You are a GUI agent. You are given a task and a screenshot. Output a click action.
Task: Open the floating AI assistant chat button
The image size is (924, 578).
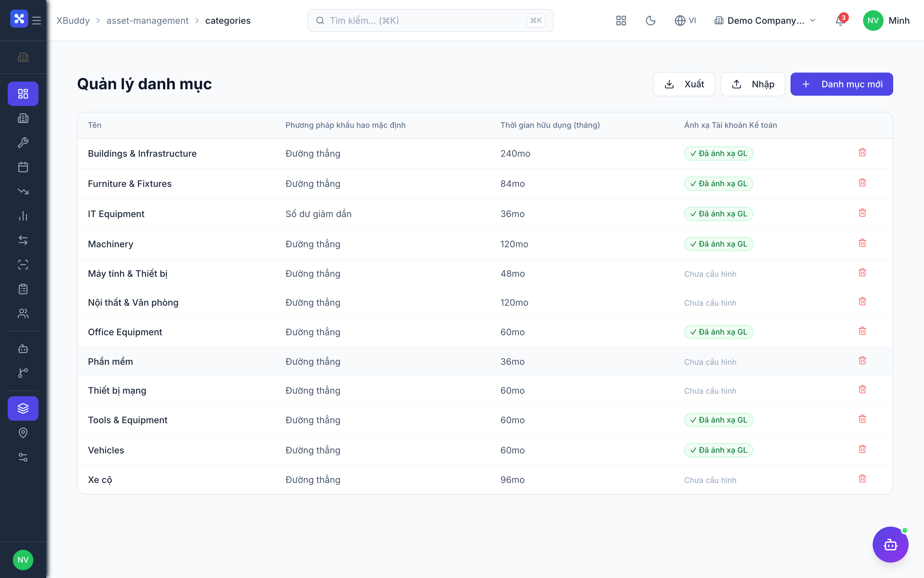(890, 544)
